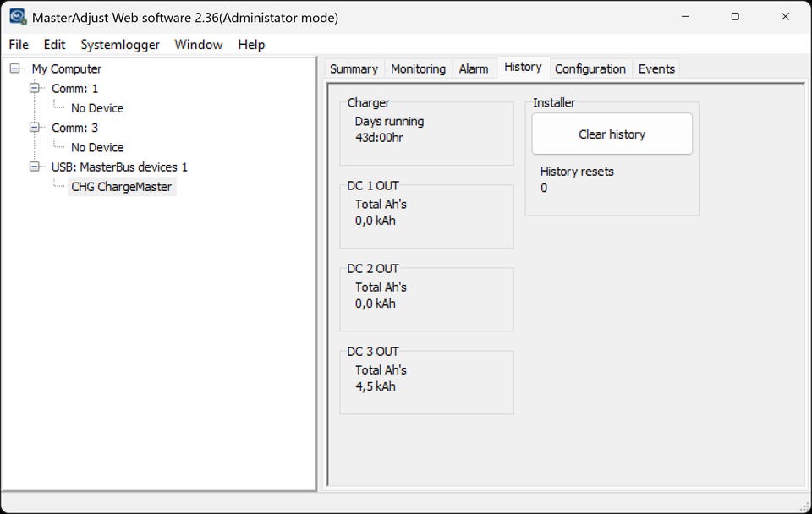Screen dimensions: 812x514
Task: Click the DC 3 OUT value 4,5 kAh
Action: click(375, 386)
